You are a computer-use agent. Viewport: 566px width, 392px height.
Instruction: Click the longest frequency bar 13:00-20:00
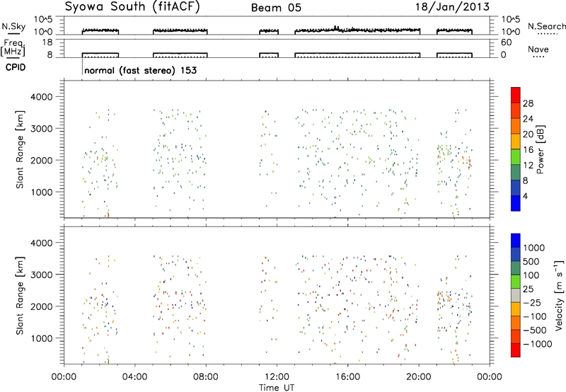[x=357, y=55]
